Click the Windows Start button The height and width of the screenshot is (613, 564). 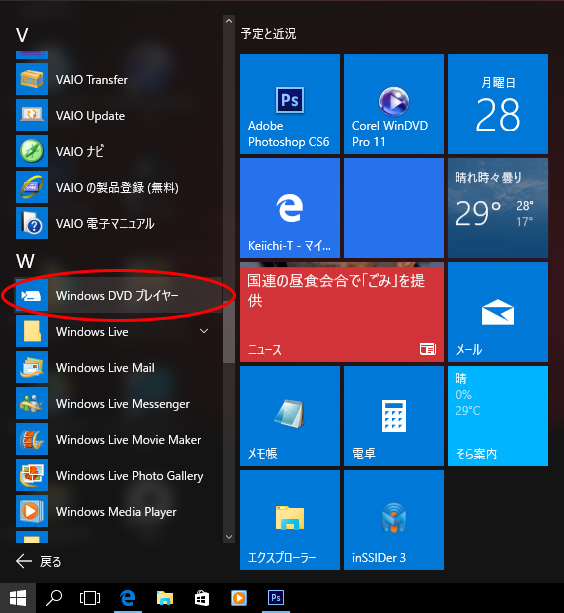pyautogui.click(x=18, y=598)
